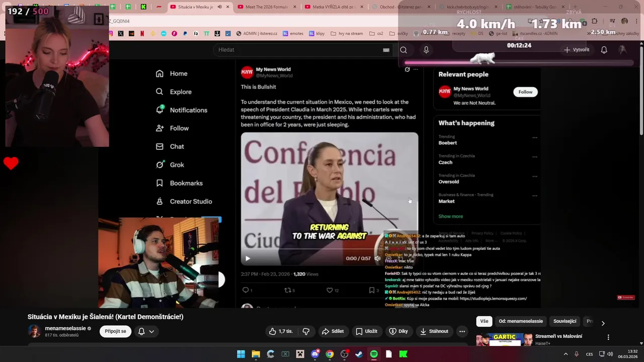Open options menu for Streameři vs Malování
644x362 pixels.
[x=608, y=337]
